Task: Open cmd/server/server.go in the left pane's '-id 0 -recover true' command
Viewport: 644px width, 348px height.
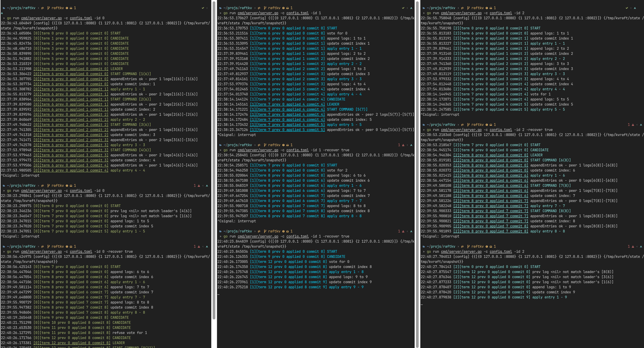Action: 41,252
